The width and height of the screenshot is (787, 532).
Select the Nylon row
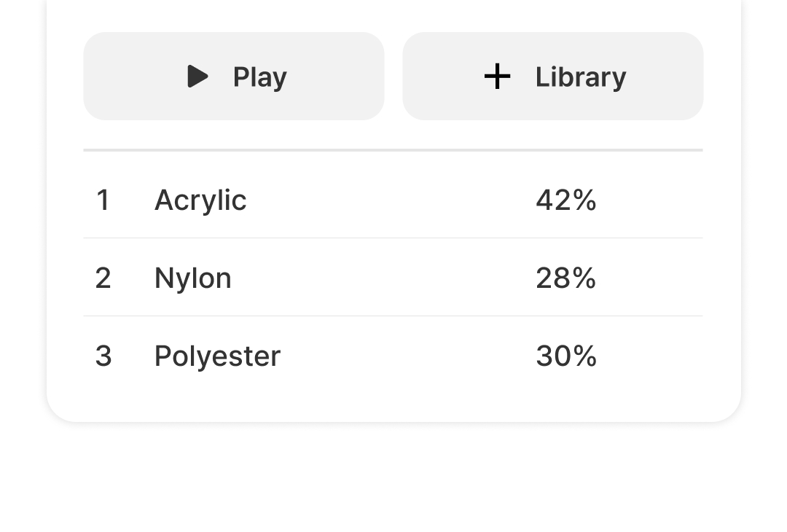[x=393, y=278]
